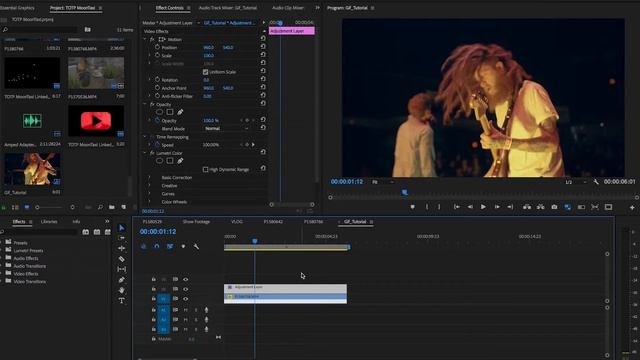The width and height of the screenshot is (640, 360).
Task: Toggle eye visibility of Adjustment Layer track
Action: [x=186, y=289]
